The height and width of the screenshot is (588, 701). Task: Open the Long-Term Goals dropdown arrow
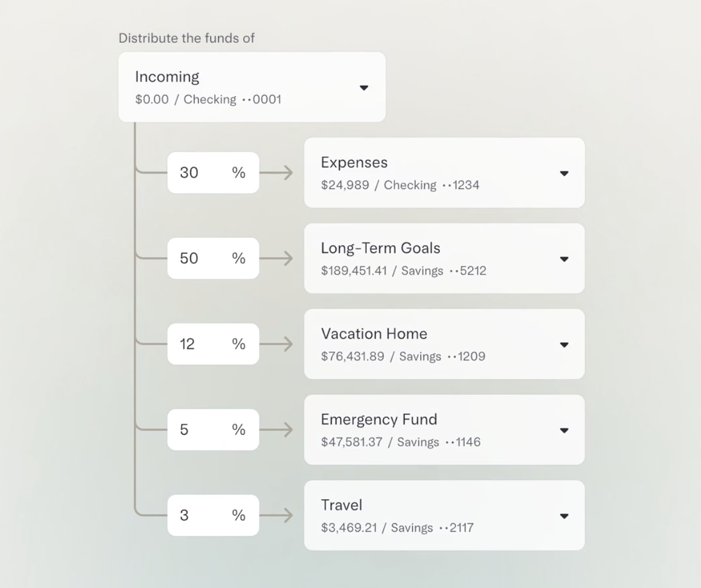click(564, 259)
